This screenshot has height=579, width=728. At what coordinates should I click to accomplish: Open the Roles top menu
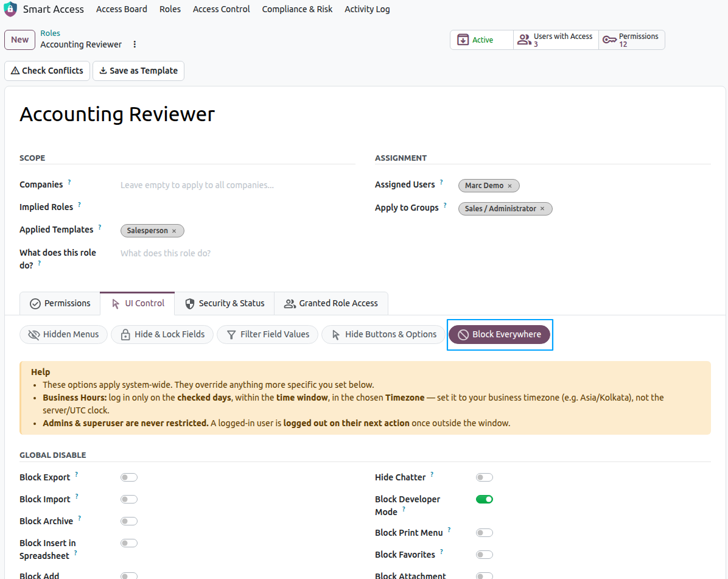(170, 9)
